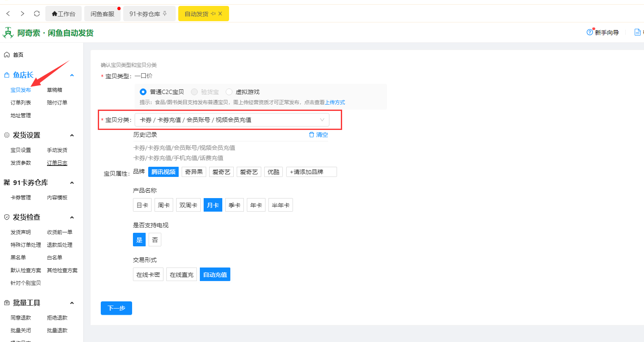Open the 上传方式 link
This screenshot has width=644, height=342.
coord(335,102)
